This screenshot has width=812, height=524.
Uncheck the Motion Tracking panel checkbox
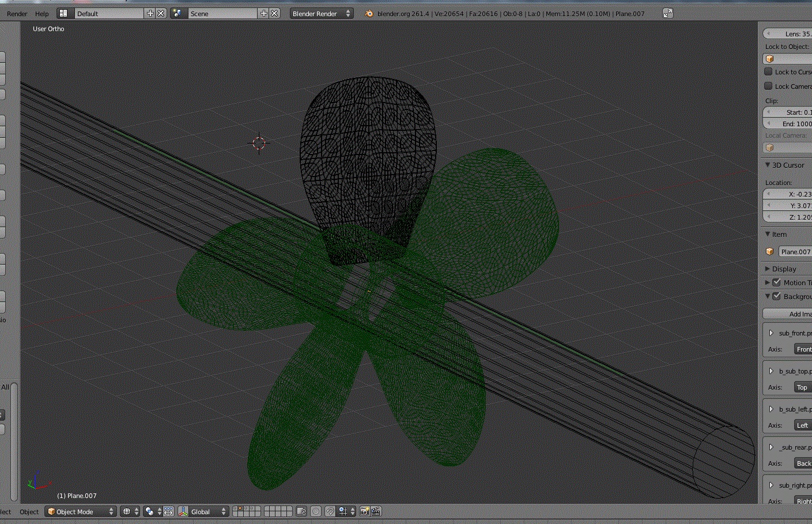click(776, 282)
